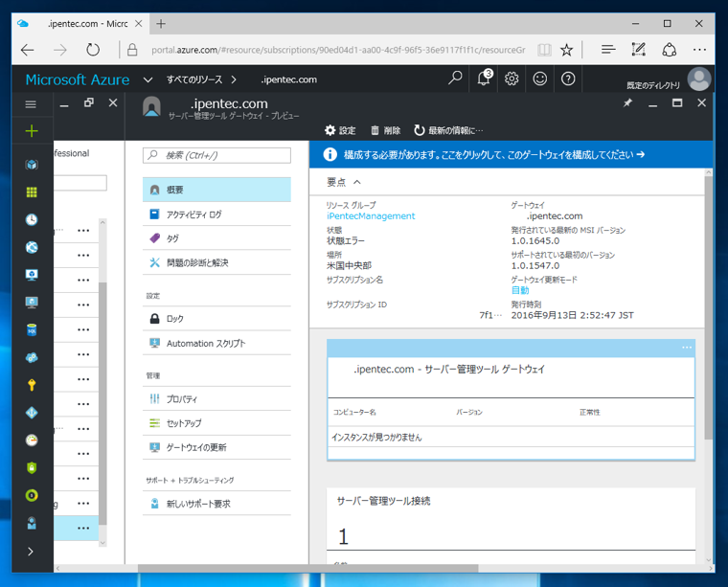
Task: Open the web note pen icon
Action: pyautogui.click(x=638, y=50)
